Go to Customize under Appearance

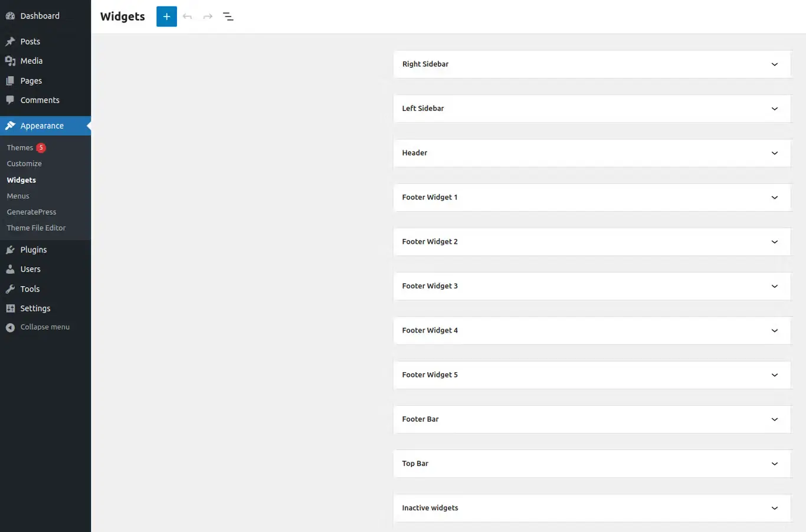pyautogui.click(x=24, y=163)
